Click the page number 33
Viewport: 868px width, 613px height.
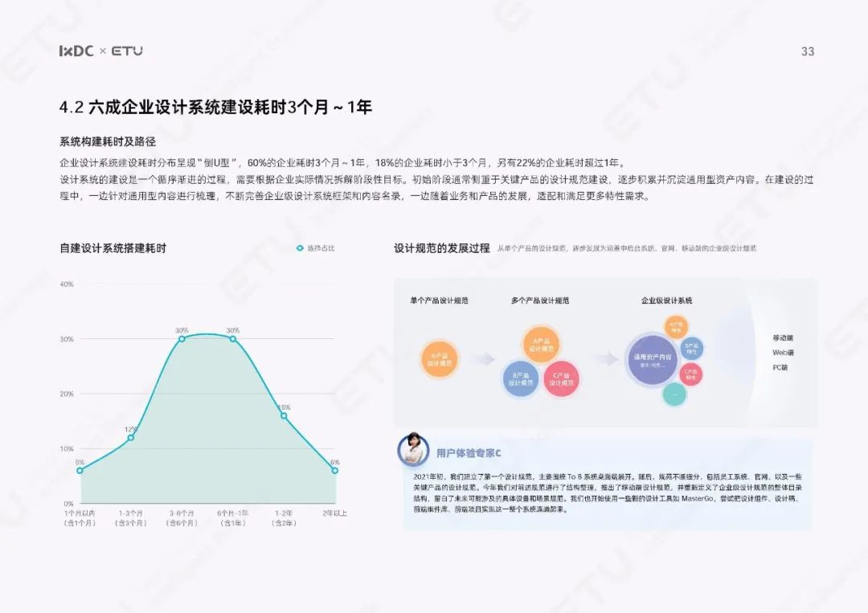(808, 51)
